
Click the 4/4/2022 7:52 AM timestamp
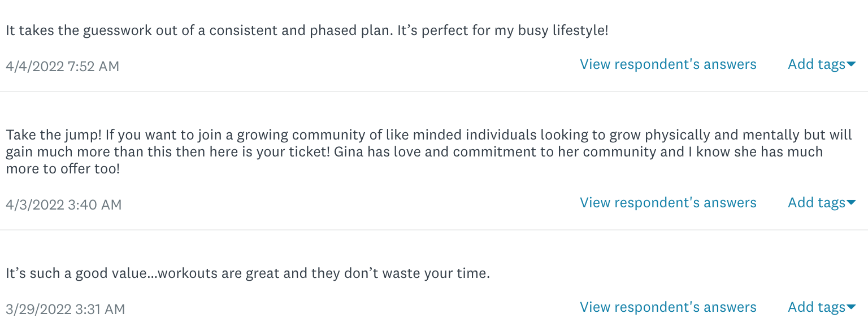pyautogui.click(x=62, y=67)
